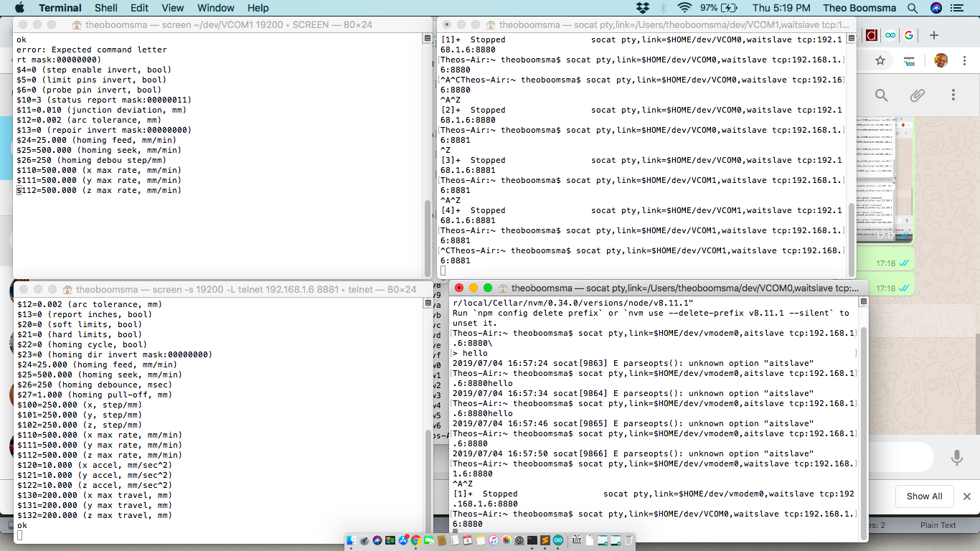Click the Wi-Fi icon in the menu bar
Screen dimensions: 980x551
pyautogui.click(x=684, y=7)
